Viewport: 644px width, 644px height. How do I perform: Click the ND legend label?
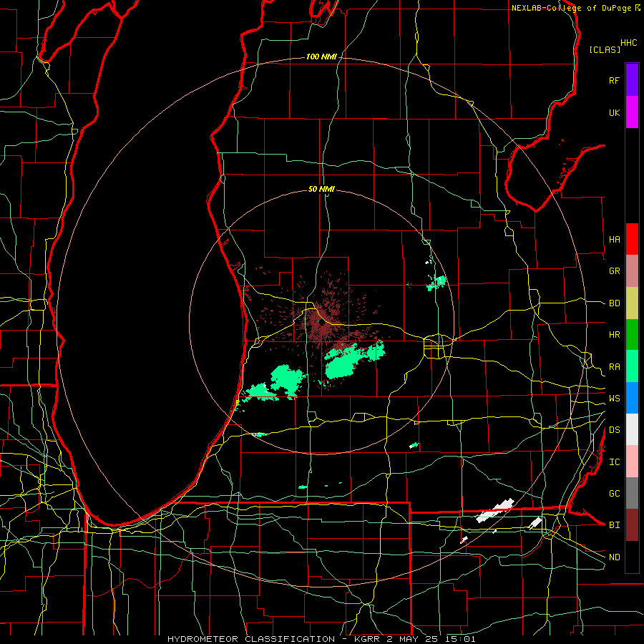[x=614, y=557]
